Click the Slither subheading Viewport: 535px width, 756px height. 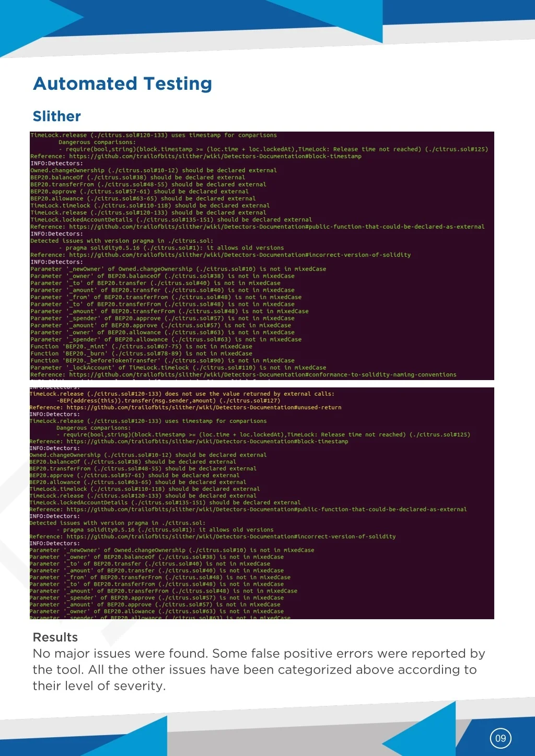[x=57, y=116]
